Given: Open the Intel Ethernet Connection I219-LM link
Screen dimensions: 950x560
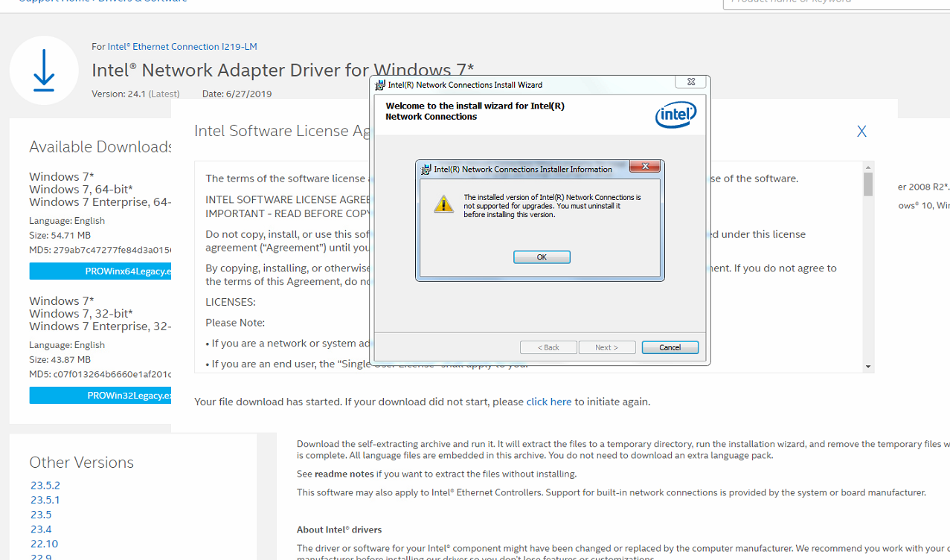Looking at the screenshot, I should pos(182,46).
